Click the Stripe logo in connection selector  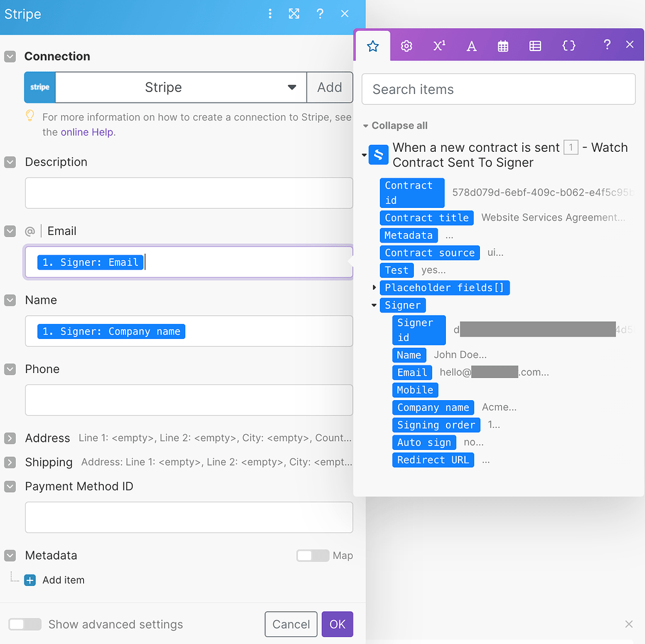(40, 87)
